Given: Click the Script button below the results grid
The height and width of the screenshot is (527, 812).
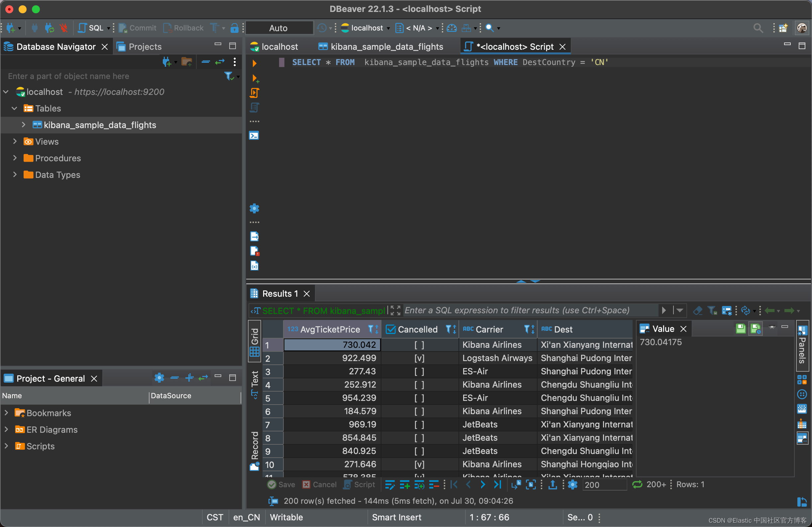Looking at the screenshot, I should tap(359, 485).
